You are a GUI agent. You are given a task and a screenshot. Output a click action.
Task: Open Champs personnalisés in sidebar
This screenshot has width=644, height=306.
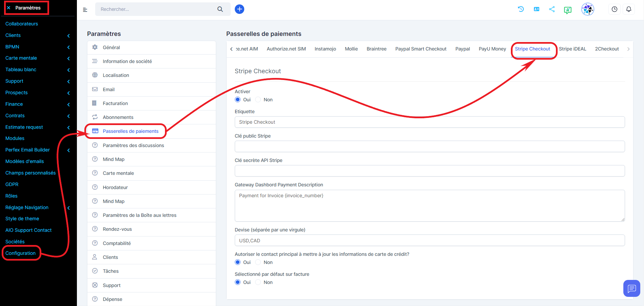(x=30, y=173)
